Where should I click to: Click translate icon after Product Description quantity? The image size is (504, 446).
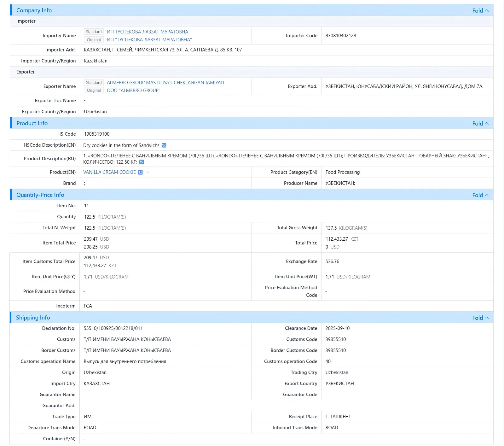[x=142, y=162]
